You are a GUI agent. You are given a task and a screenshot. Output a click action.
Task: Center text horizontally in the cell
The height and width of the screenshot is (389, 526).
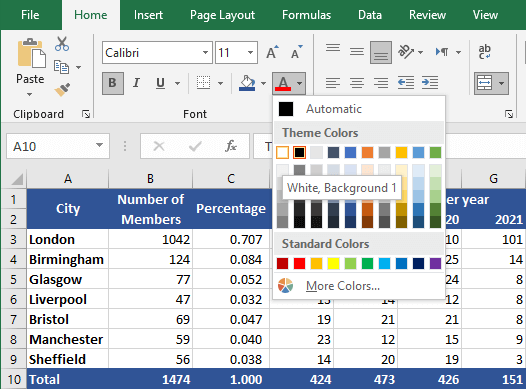[x=357, y=82]
